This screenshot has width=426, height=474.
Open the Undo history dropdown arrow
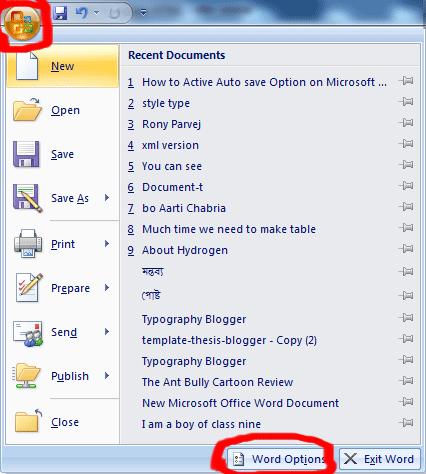tap(97, 13)
